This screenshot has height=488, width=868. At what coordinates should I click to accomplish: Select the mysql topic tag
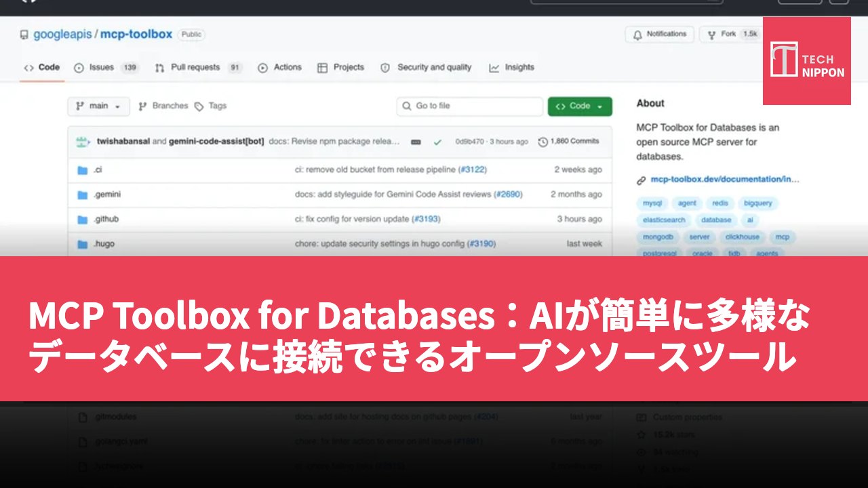point(652,203)
